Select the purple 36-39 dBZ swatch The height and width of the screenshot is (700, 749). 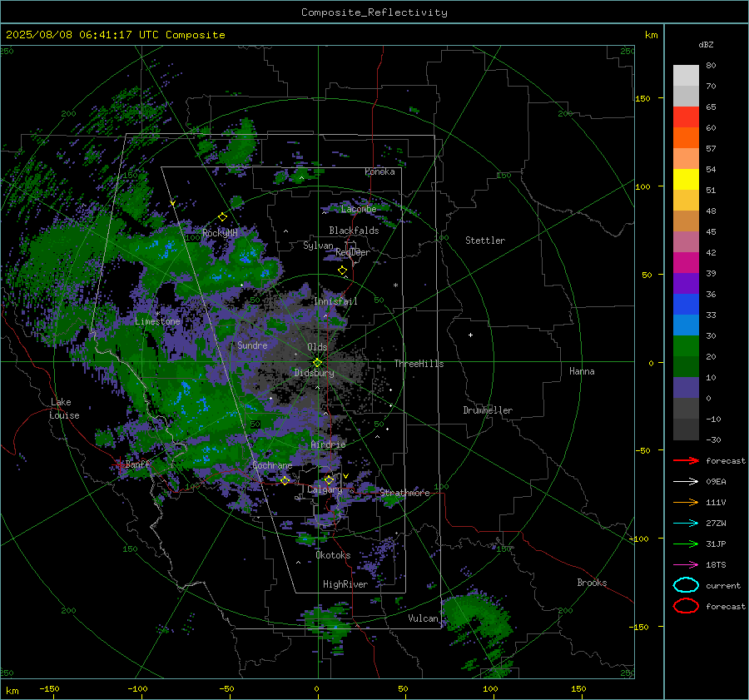click(x=686, y=284)
